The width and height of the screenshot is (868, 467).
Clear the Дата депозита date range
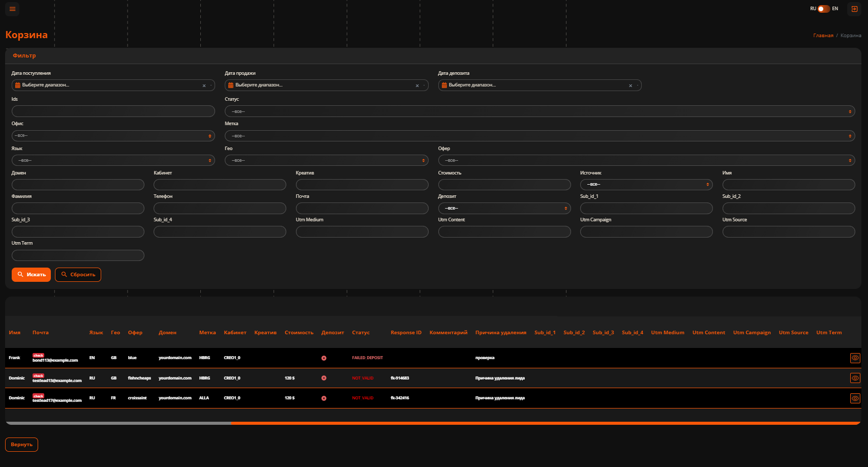click(x=630, y=85)
